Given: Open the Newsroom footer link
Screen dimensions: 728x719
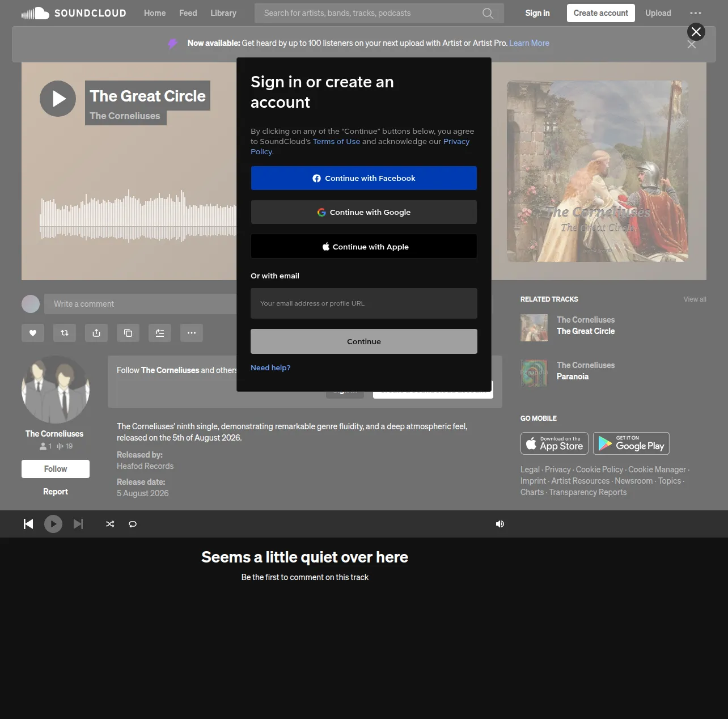Looking at the screenshot, I should coord(634,481).
